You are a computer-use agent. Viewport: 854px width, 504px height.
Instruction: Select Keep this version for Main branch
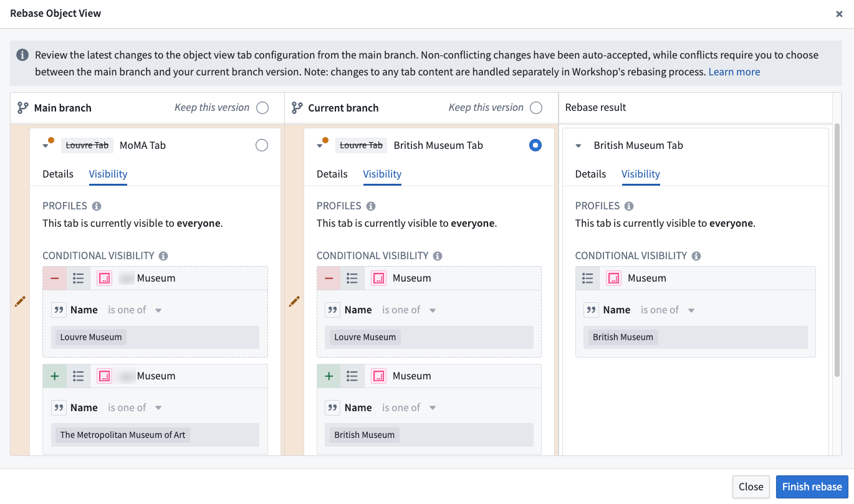tap(262, 108)
